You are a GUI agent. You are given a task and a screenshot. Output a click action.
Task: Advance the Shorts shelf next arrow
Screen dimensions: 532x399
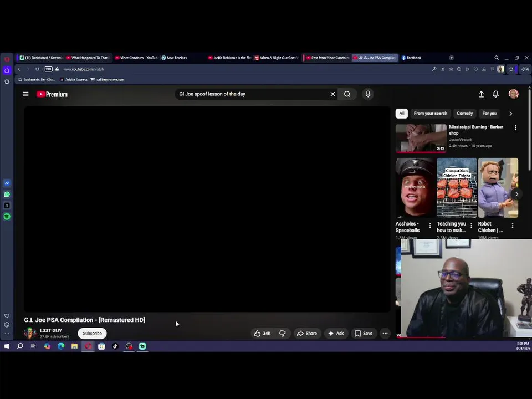(516, 194)
